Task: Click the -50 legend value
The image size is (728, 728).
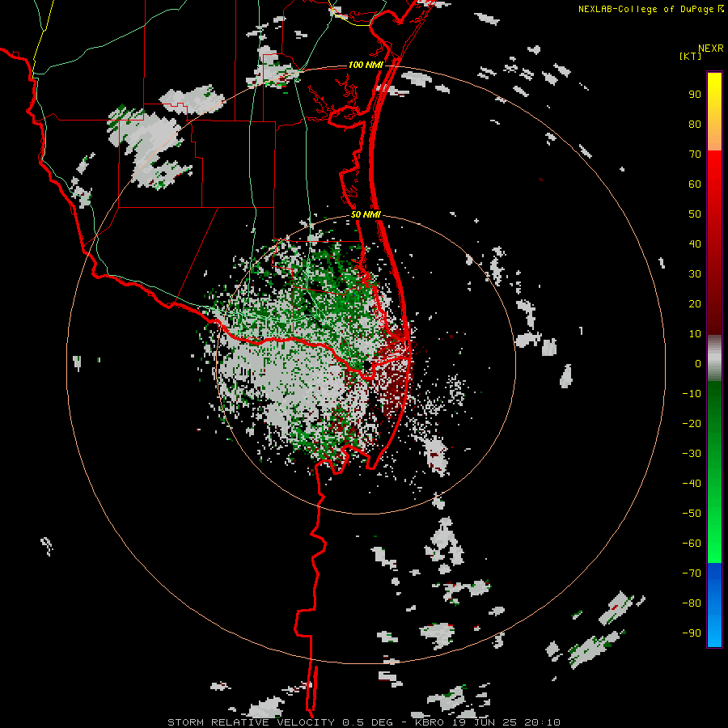Action: (692, 514)
